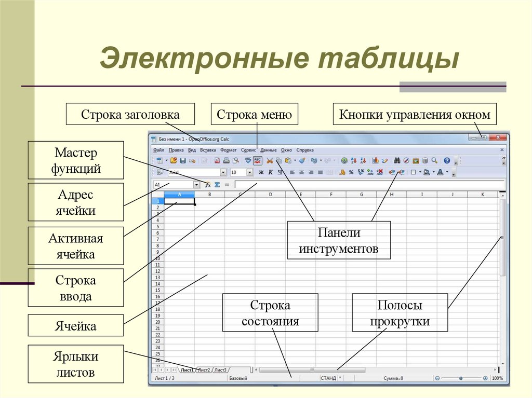The height and width of the screenshot is (398, 532).
Task: Toggle СТАНД selection mode in status bar
Action: click(x=328, y=378)
